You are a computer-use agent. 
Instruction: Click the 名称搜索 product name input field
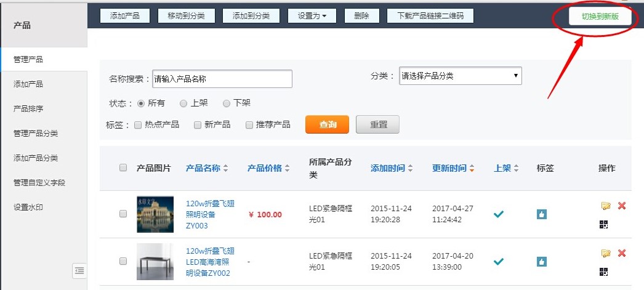pos(222,79)
